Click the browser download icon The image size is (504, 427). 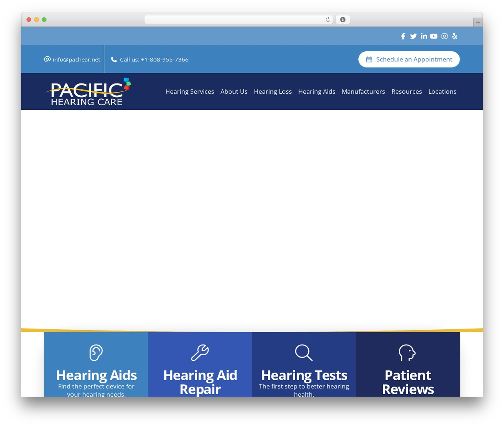[x=343, y=20]
